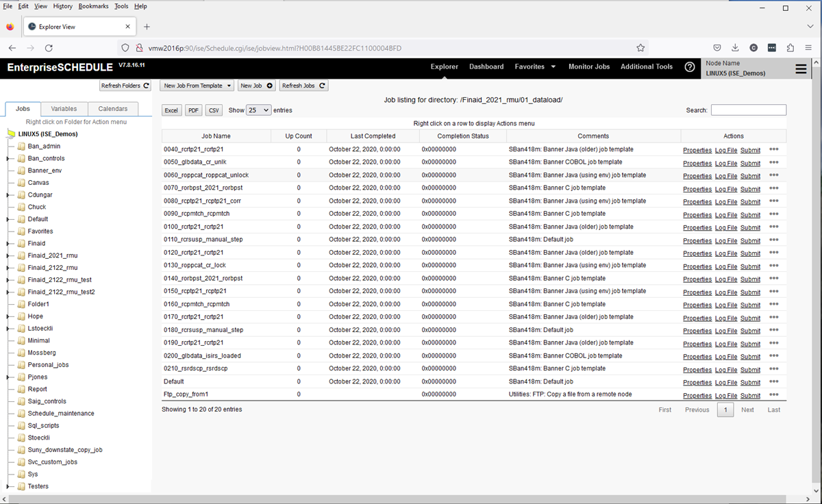Open the hamburger menu icon

click(800, 69)
